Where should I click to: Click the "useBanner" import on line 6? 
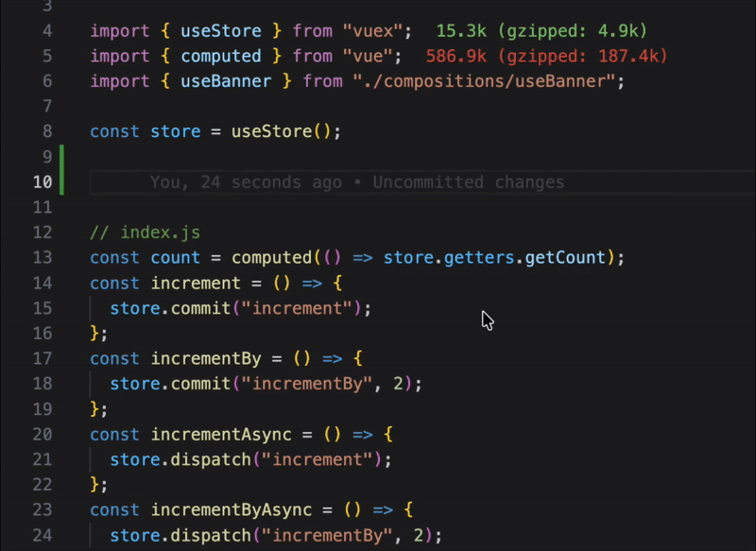click(x=226, y=81)
